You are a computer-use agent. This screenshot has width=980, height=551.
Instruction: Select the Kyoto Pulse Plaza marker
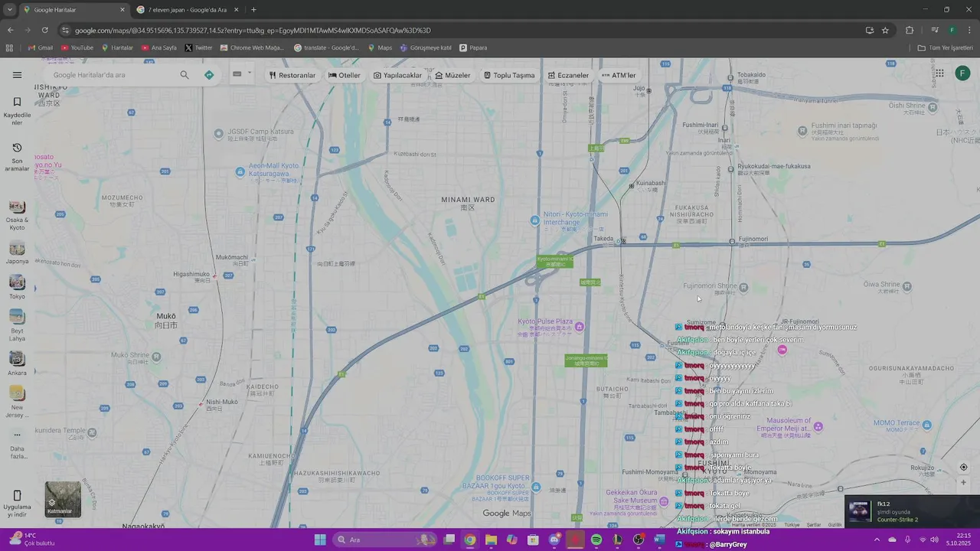[580, 327]
